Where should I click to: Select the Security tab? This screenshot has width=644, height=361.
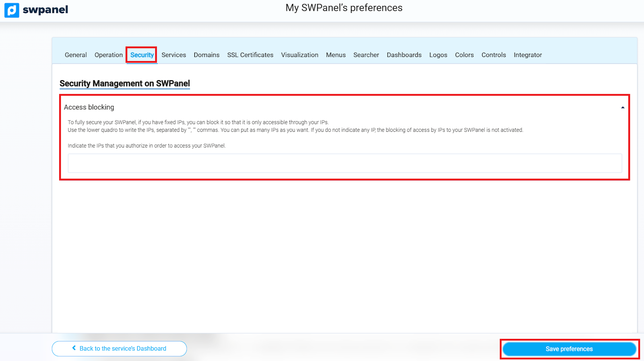[x=142, y=55]
